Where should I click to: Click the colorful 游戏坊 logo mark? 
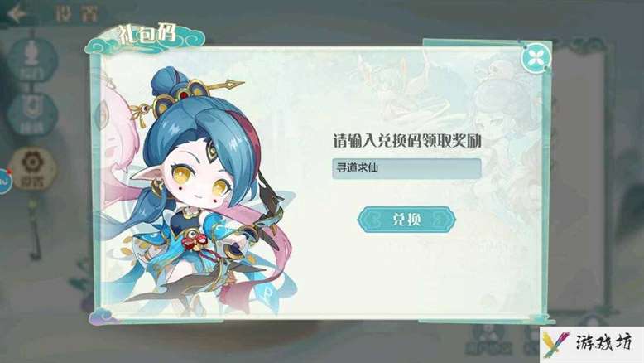555,344
